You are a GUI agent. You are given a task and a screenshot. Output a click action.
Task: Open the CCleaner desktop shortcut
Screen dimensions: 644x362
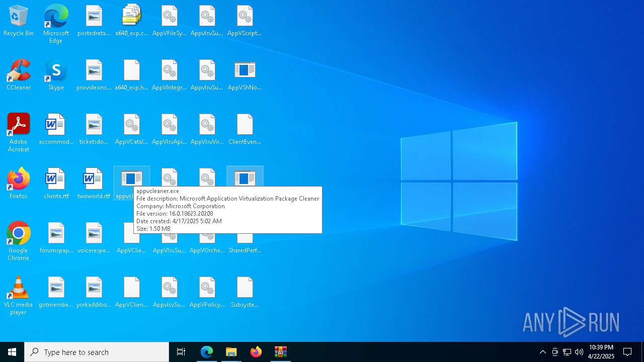(x=19, y=75)
